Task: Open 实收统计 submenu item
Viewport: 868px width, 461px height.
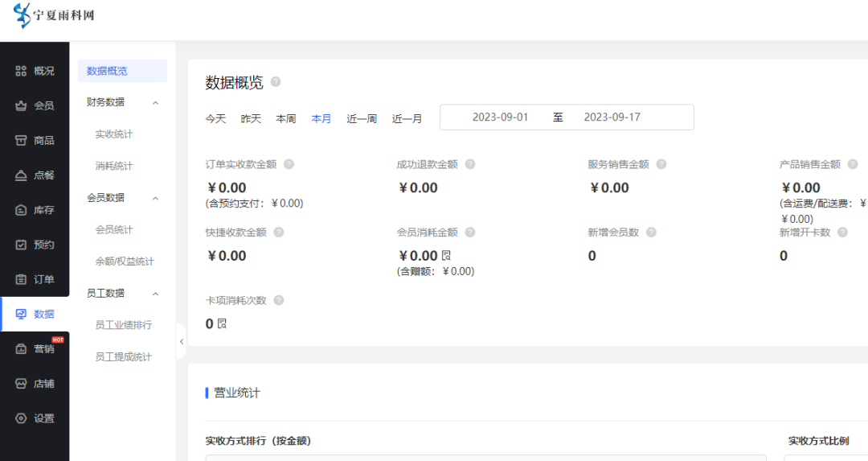Action: (114, 134)
